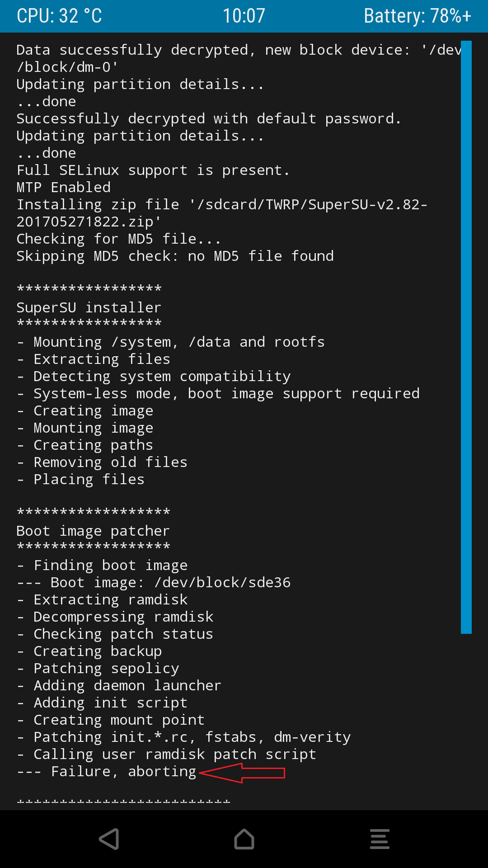Click the blue log scrollbar
This screenshot has width=488, height=868.
pos(466,337)
